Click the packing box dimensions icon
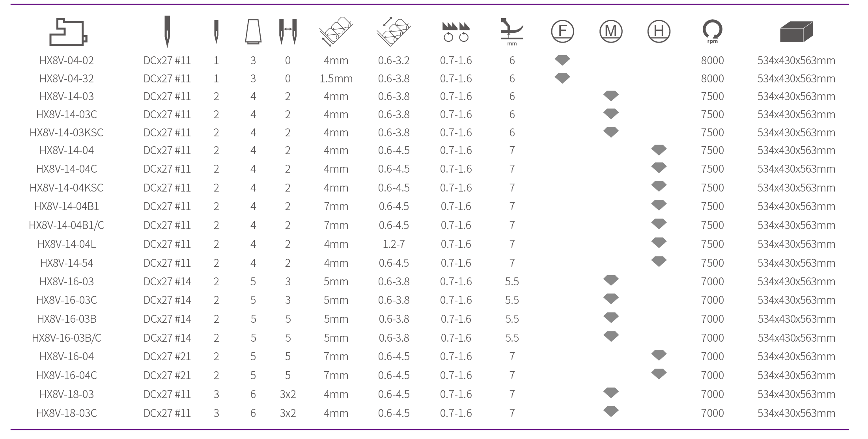This screenshot has height=439, width=868. pyautogui.click(x=796, y=32)
